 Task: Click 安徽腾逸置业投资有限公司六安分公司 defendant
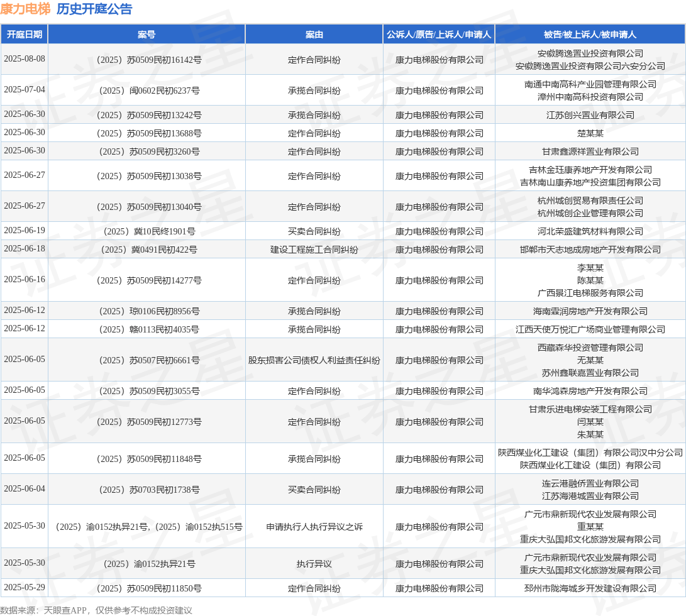590,66
